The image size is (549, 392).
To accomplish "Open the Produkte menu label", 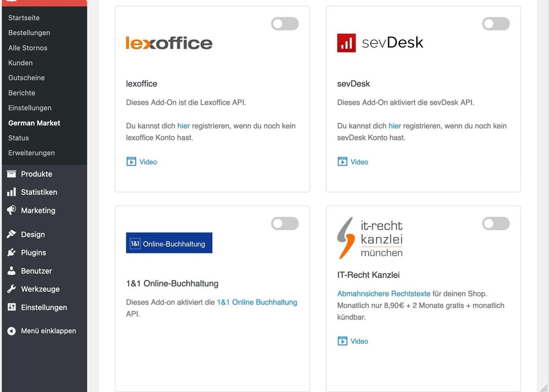I will point(37,174).
